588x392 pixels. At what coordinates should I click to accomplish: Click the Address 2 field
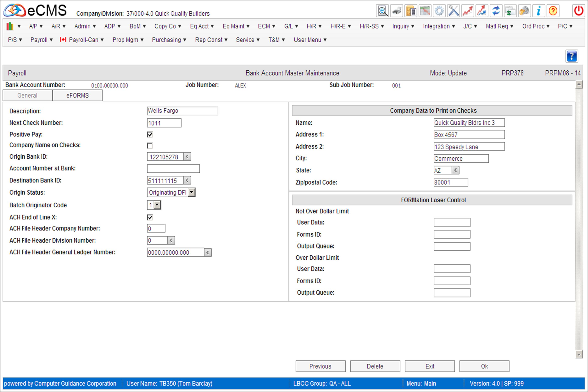[x=469, y=146]
